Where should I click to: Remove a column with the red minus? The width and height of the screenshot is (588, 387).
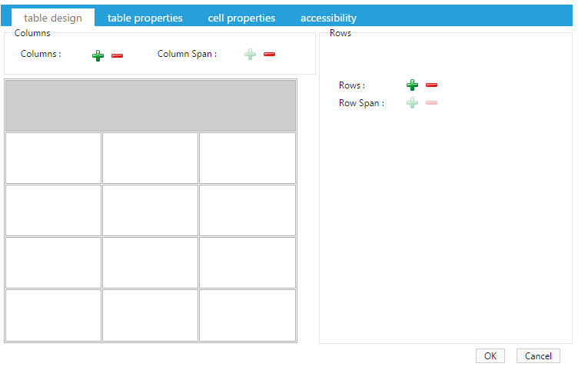click(x=117, y=55)
